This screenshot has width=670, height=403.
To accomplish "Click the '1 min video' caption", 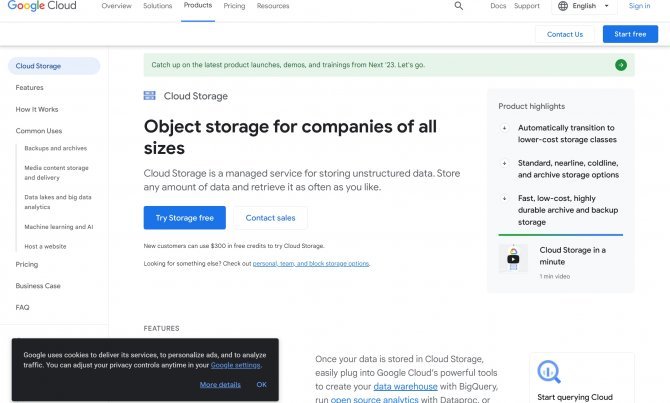I will pos(555,277).
